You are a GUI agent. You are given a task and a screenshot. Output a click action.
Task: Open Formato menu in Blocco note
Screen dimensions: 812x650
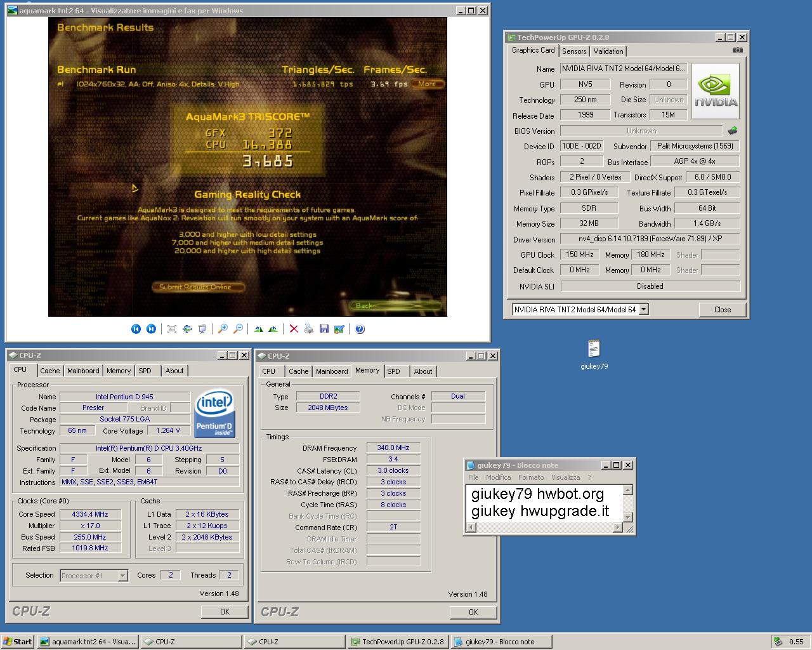(x=531, y=477)
